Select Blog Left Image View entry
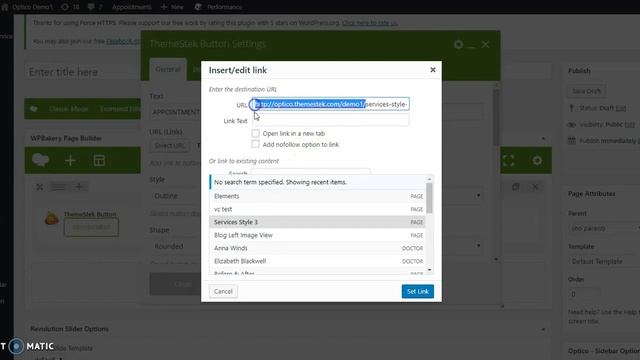Viewport: 640px width, 360px height. click(318, 235)
